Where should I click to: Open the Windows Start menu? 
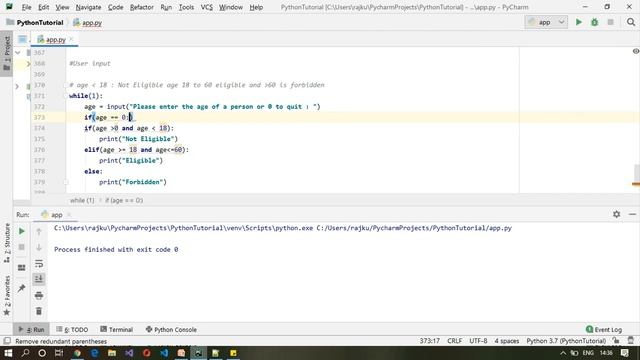(8, 353)
